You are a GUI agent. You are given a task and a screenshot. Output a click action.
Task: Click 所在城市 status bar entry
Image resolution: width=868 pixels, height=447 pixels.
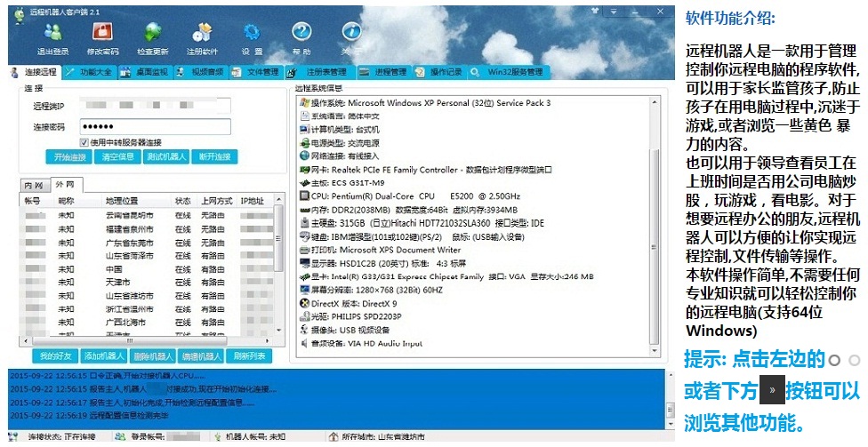click(378, 437)
